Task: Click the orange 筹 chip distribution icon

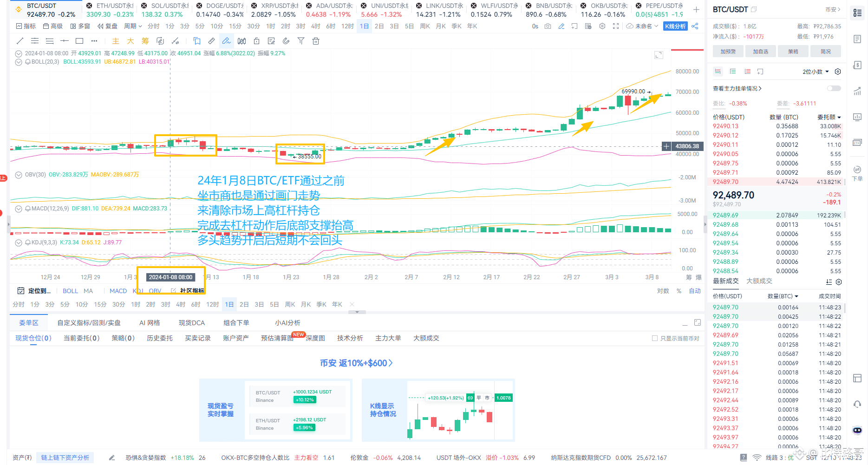Action: (x=145, y=41)
